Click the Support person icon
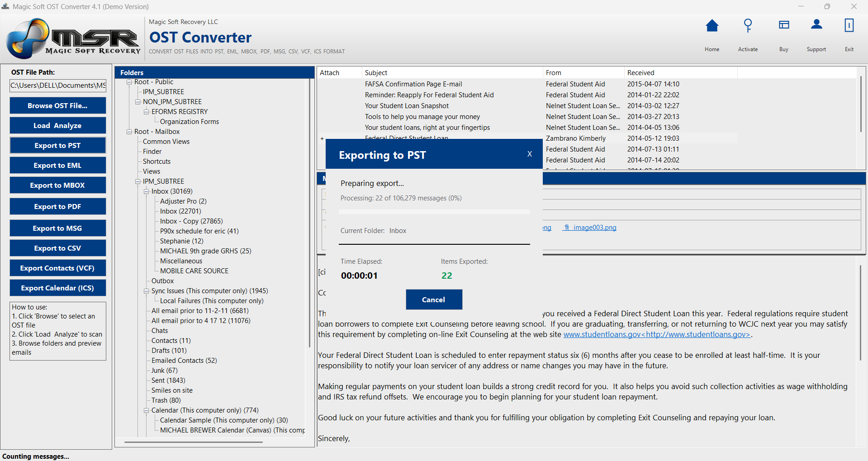Image resolution: width=868 pixels, height=461 pixels. point(816,24)
